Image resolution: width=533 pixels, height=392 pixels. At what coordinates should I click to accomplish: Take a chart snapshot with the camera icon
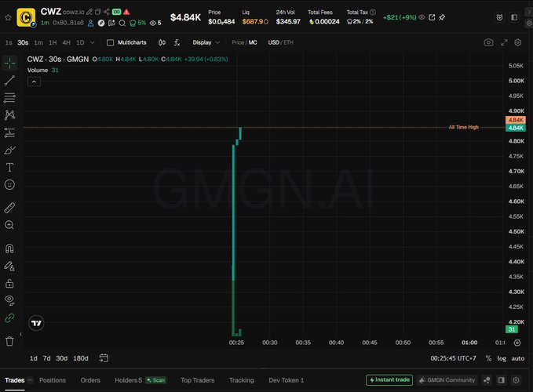[488, 42]
